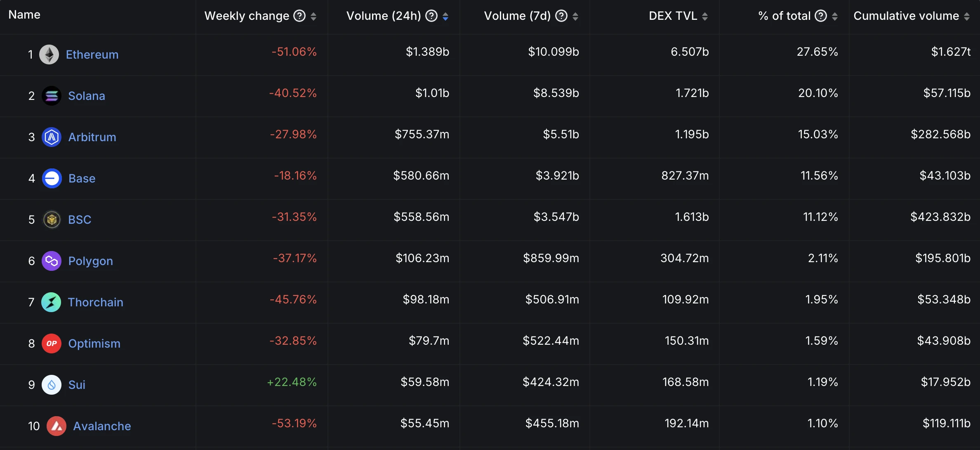Click the Name column header
980x450 pixels.
[24, 15]
